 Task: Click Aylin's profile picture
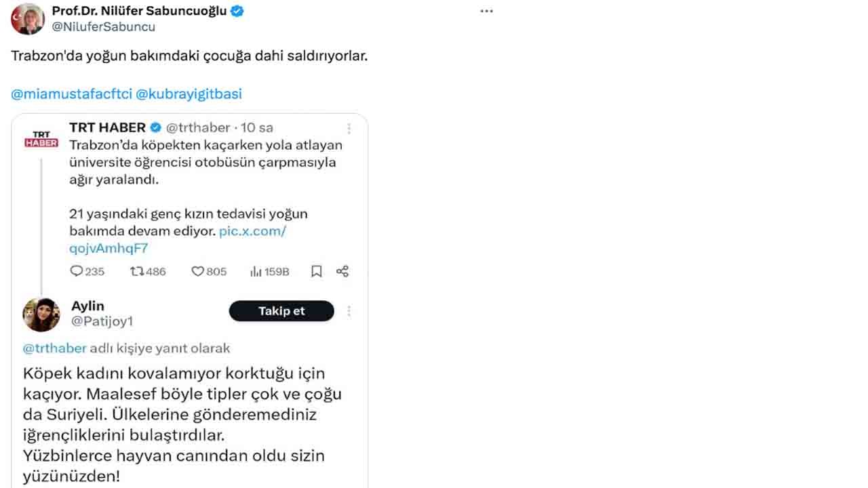(42, 315)
